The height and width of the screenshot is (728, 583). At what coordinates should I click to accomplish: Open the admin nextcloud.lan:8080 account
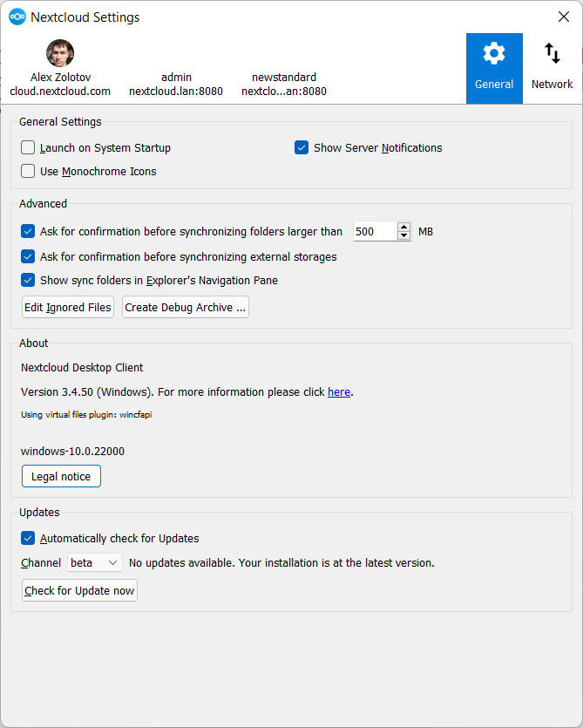point(176,84)
